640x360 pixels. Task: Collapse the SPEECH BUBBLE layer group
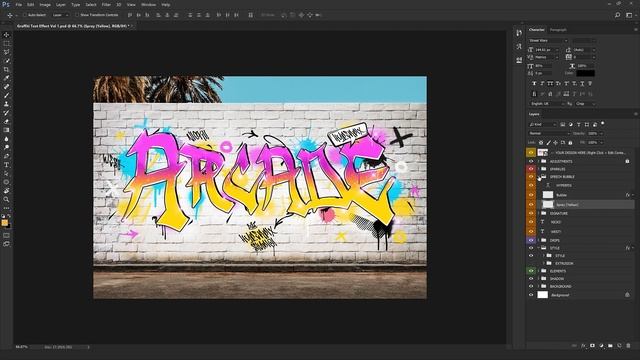click(538, 177)
